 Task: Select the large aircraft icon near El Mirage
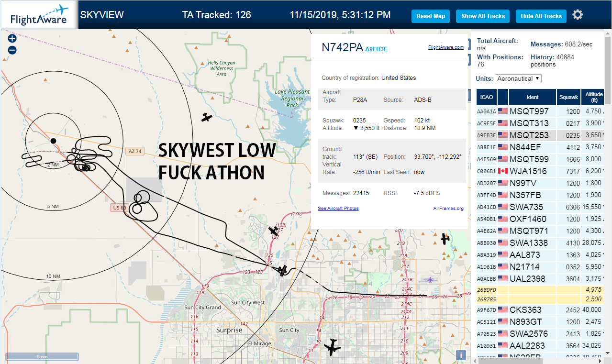331,347
